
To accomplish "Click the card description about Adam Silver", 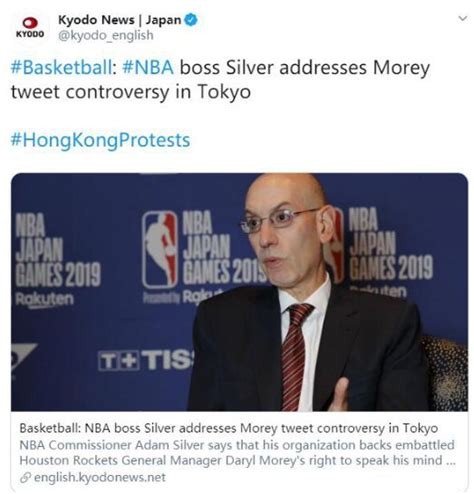I will 237,453.
